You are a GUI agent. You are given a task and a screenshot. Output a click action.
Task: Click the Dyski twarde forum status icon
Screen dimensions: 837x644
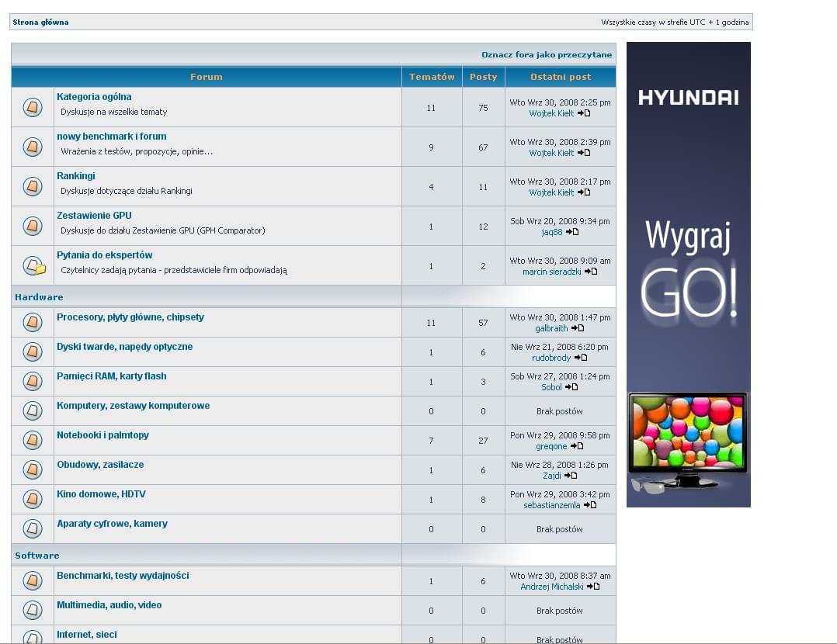[33, 351]
